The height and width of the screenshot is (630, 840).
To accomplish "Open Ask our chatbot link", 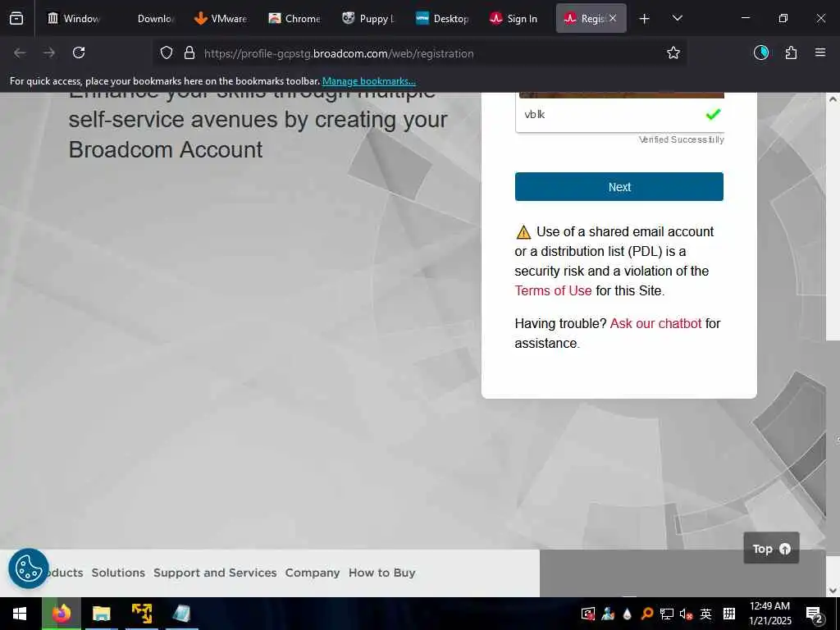I will [655, 323].
